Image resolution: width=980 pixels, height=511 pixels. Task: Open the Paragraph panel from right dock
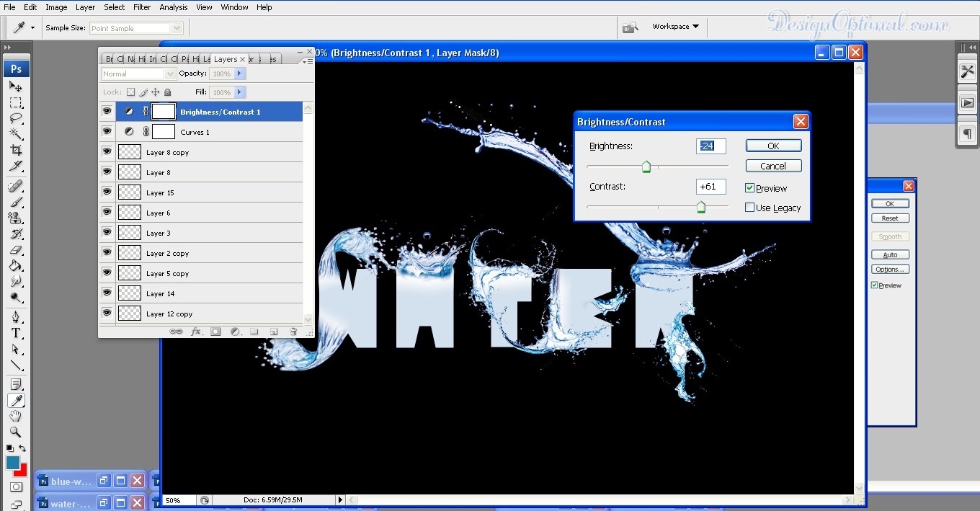pyautogui.click(x=967, y=133)
